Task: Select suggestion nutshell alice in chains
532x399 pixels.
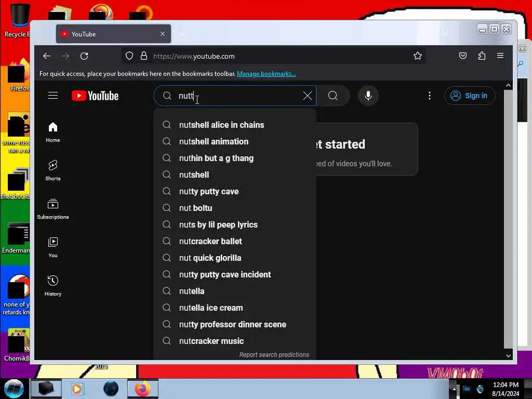Action: [235, 125]
